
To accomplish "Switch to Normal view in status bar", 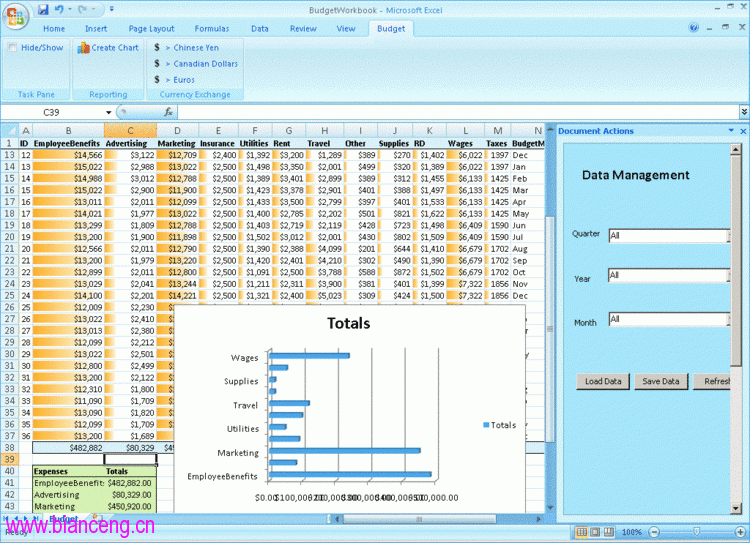I will click(x=581, y=532).
